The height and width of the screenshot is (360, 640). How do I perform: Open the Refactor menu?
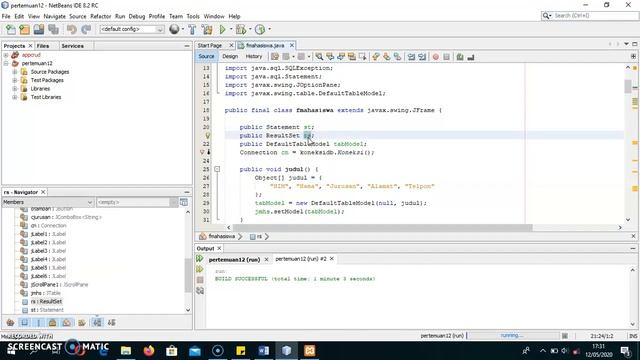[100, 16]
